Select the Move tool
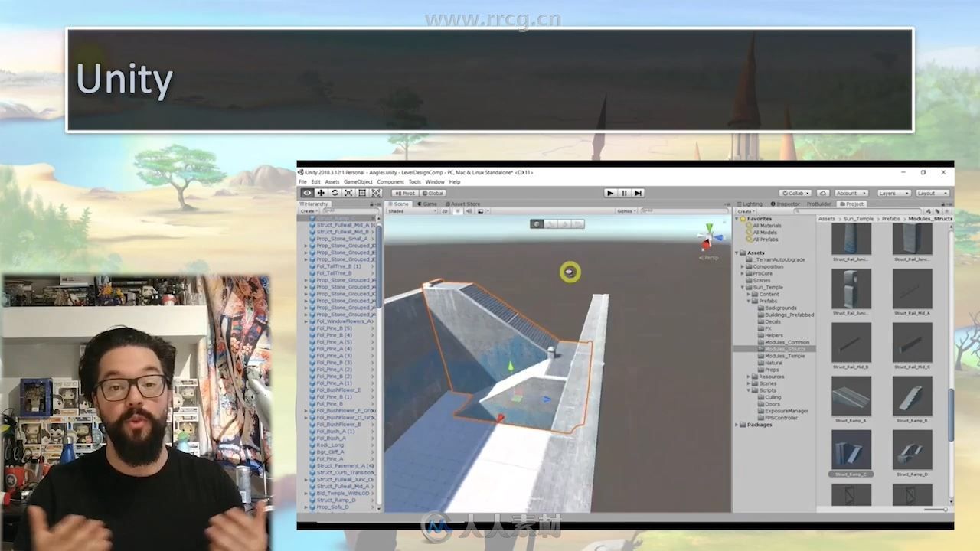The image size is (980, 551). [321, 193]
